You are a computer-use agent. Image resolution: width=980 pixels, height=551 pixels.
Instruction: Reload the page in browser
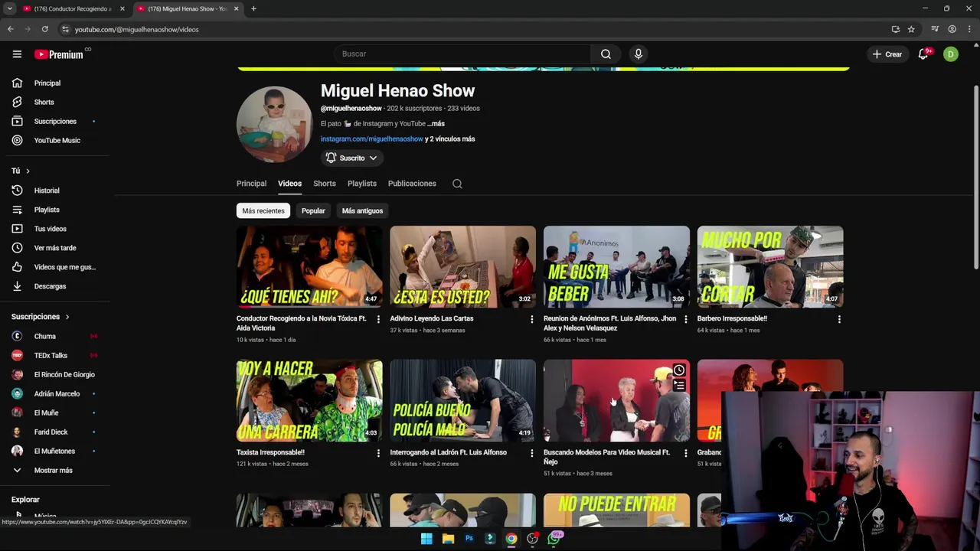pos(45,29)
